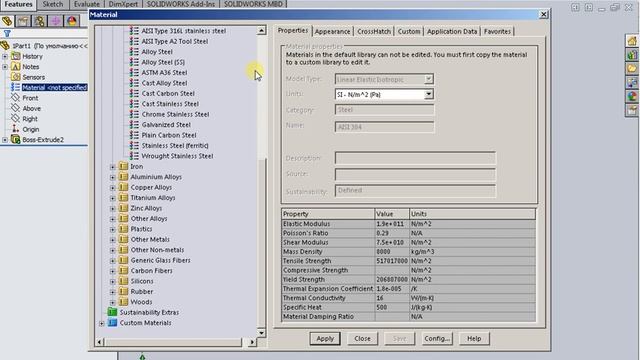The height and width of the screenshot is (360, 640).
Task: Select the Above plane icon
Action: pos(16,108)
